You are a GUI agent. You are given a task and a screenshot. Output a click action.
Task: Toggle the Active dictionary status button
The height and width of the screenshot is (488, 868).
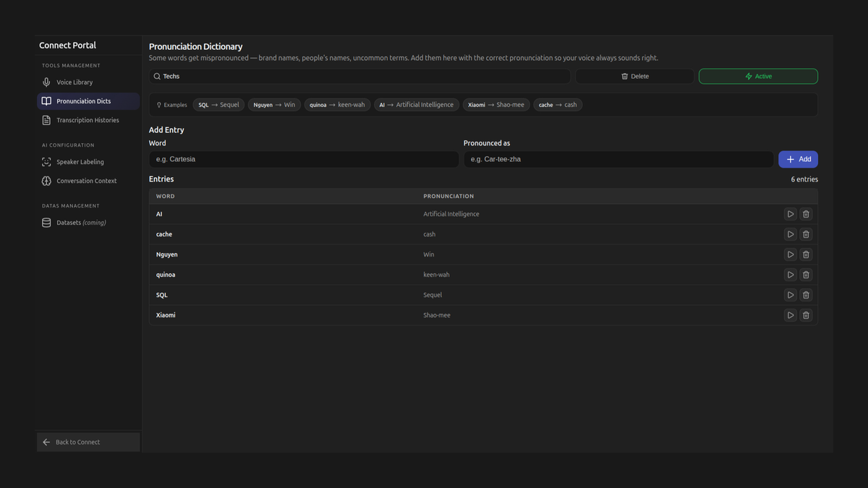point(758,76)
